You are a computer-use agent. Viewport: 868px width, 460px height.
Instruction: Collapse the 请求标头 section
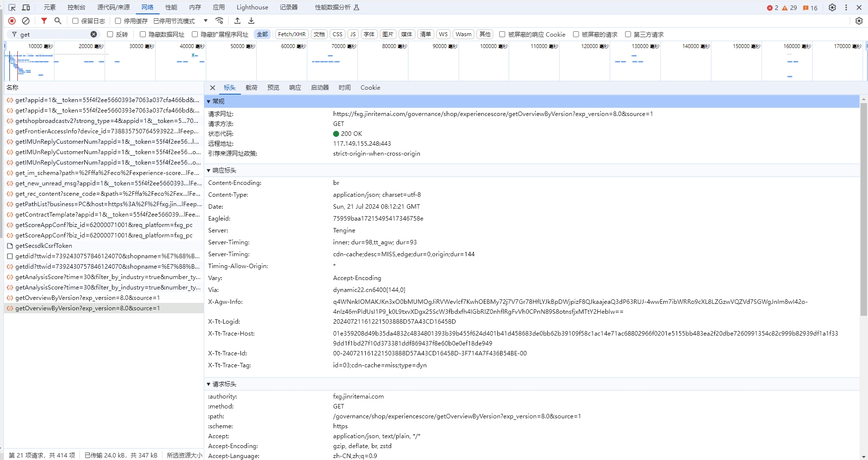pos(209,384)
